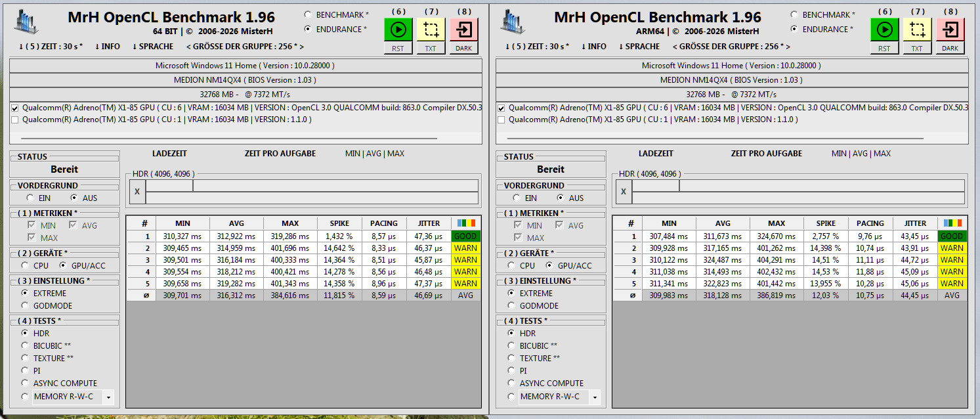This screenshot has width=980, height=419.
Task: Click RST button in ARM64 window
Action: (884, 49)
